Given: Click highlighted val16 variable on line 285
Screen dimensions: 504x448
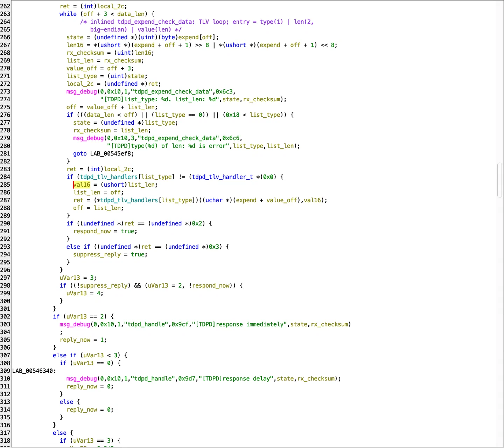Looking at the screenshot, I should tap(82, 185).
